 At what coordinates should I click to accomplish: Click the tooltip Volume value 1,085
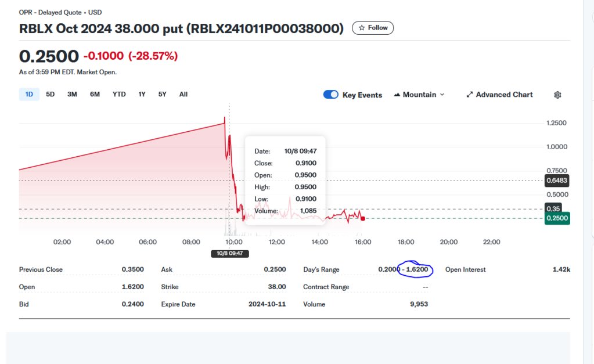(308, 211)
